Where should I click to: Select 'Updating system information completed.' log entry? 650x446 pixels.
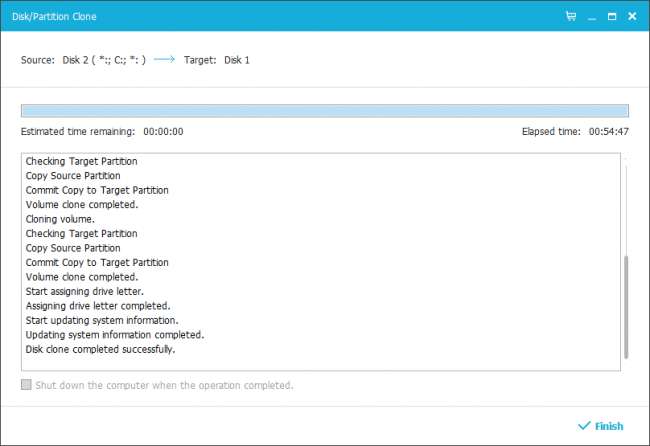click(x=114, y=335)
